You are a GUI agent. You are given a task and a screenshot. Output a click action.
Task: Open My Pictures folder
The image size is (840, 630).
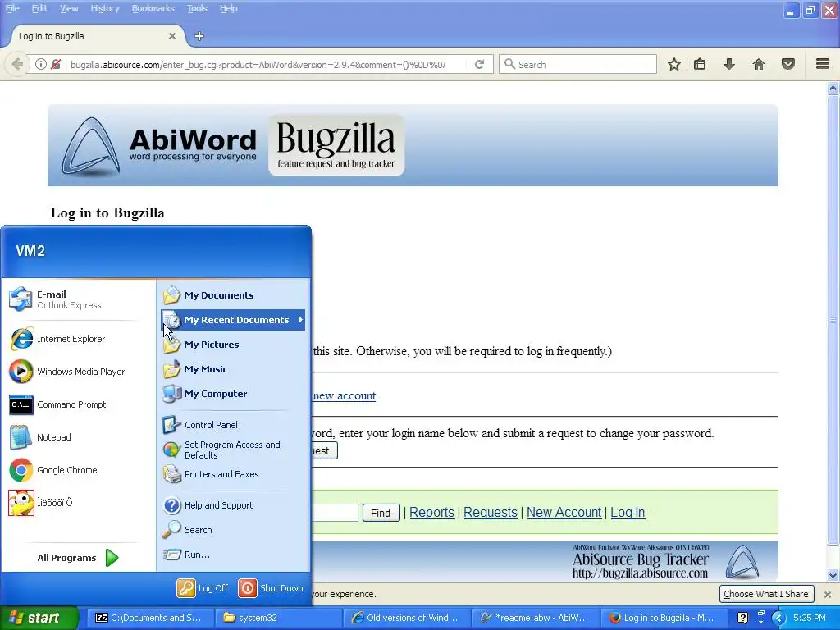click(233, 345)
